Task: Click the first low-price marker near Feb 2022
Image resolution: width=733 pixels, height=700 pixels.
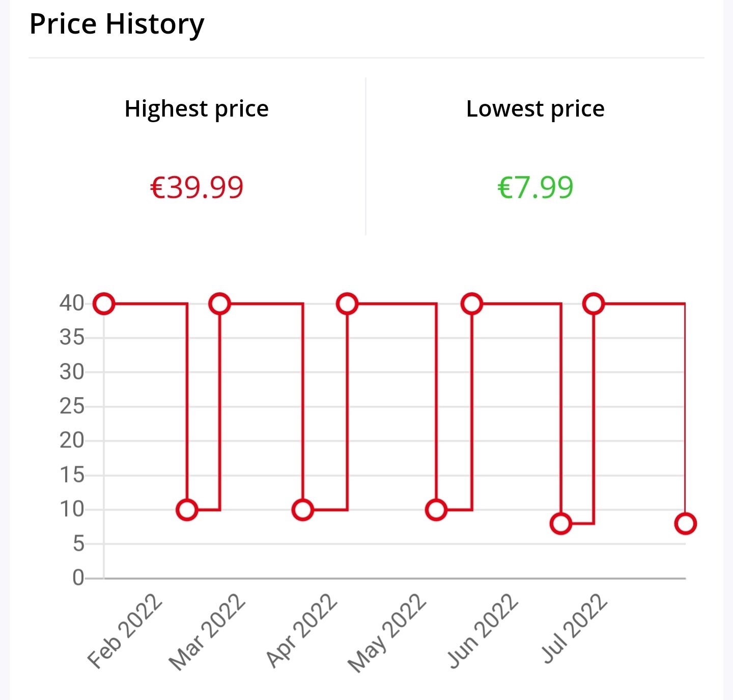Action: point(187,510)
